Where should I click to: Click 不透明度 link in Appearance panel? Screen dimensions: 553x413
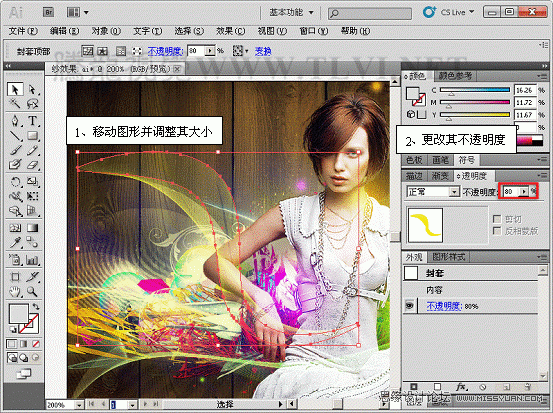[x=444, y=306]
